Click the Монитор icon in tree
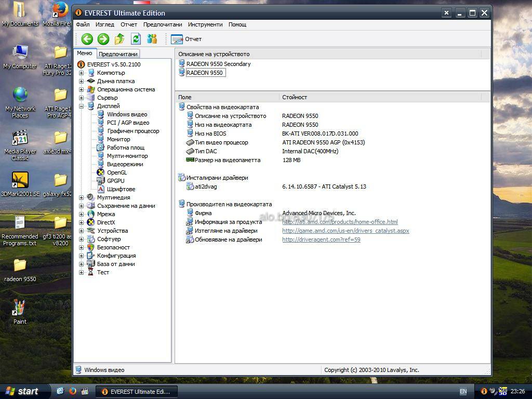Screen dimensions: 532x399 pos(101,139)
